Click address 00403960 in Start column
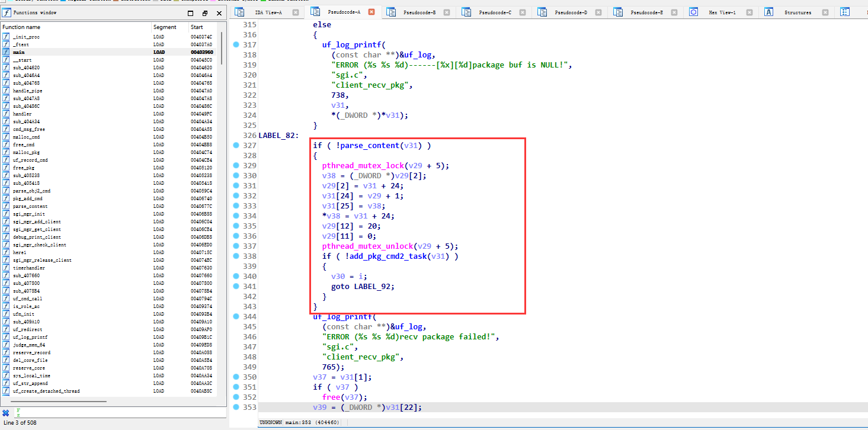The width and height of the screenshot is (868, 430). tap(201, 52)
